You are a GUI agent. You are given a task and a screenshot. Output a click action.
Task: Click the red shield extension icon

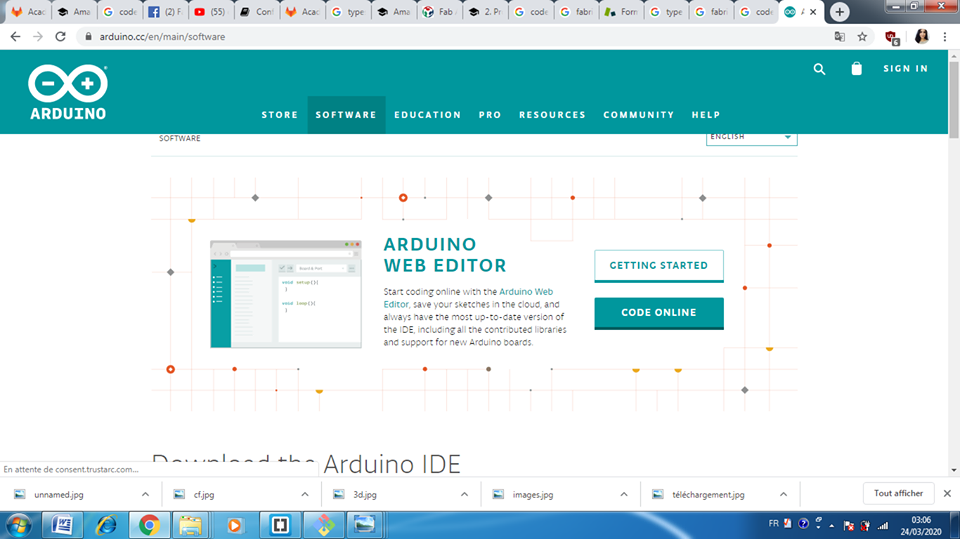coord(892,38)
